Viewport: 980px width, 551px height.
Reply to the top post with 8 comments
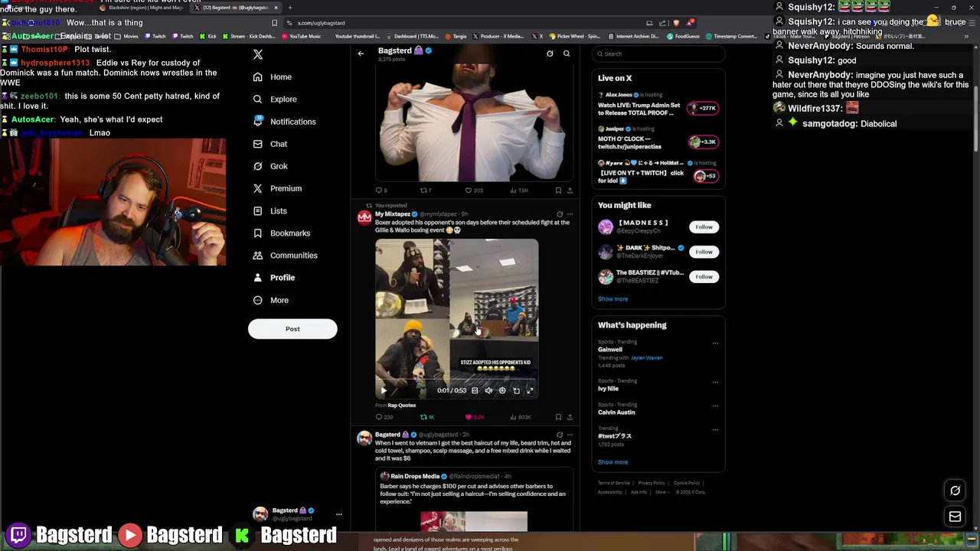coord(381,191)
